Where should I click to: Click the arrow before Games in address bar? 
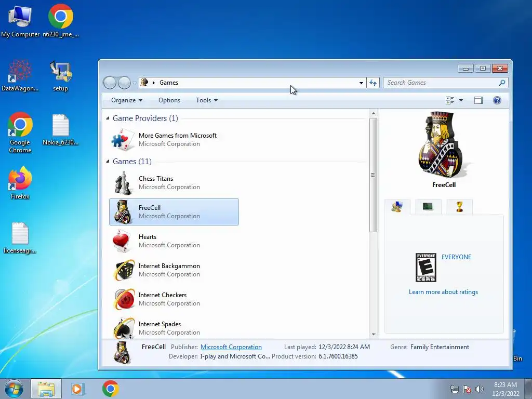coord(154,83)
